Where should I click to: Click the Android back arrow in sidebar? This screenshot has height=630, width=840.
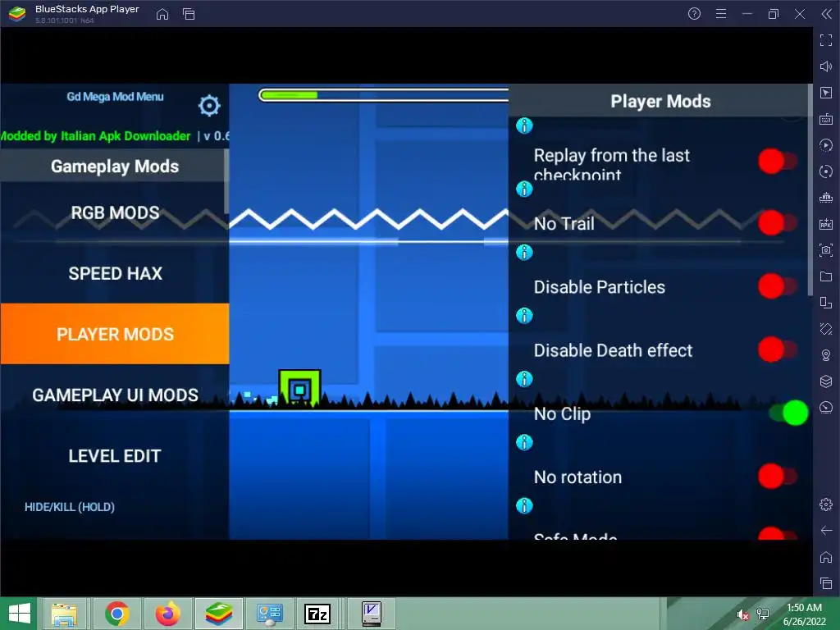coord(826,531)
